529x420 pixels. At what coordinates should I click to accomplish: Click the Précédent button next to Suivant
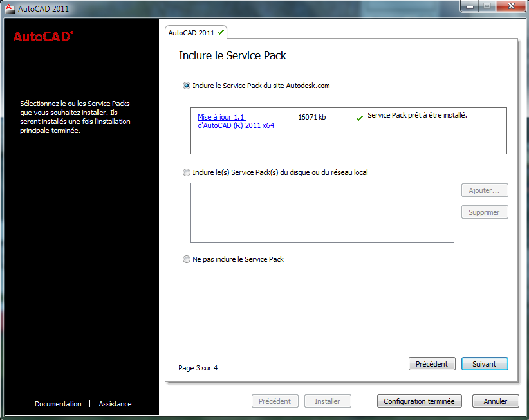(432, 364)
